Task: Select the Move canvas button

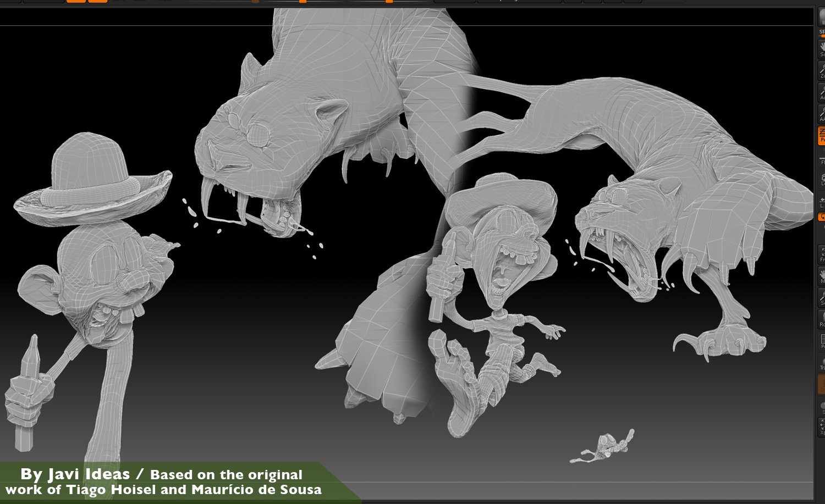Action: click(x=822, y=276)
